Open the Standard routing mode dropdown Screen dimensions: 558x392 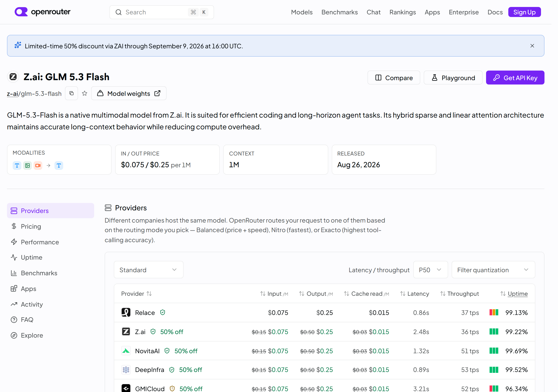148,270
